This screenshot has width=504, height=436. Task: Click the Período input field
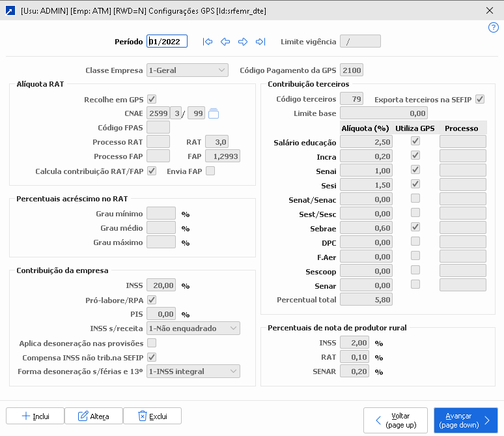tap(167, 42)
